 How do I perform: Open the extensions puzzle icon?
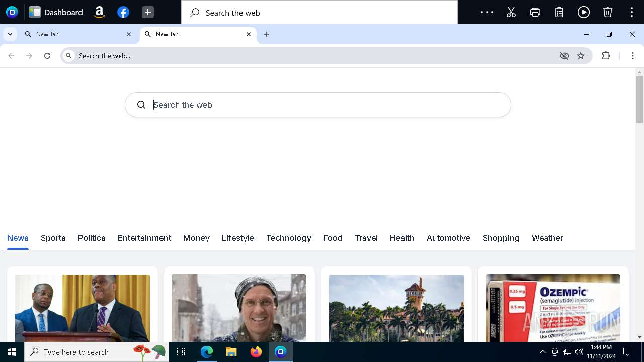click(606, 56)
